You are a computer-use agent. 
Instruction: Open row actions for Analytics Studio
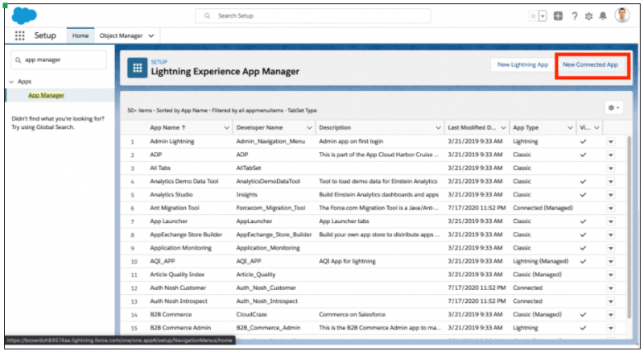click(611, 195)
